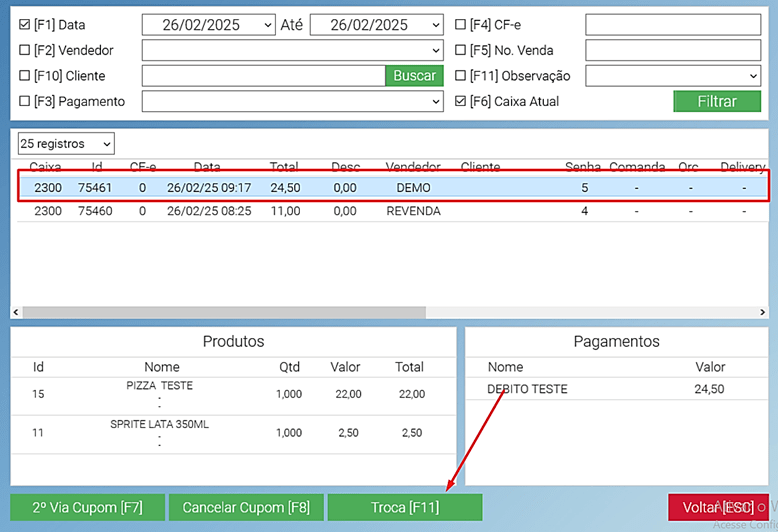Image resolution: width=778 pixels, height=532 pixels.
Task: Click the 2º Via Cupom [F7] button
Action: 87,507
